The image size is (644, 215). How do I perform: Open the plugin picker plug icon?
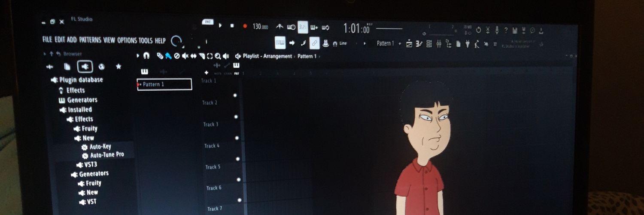468,44
